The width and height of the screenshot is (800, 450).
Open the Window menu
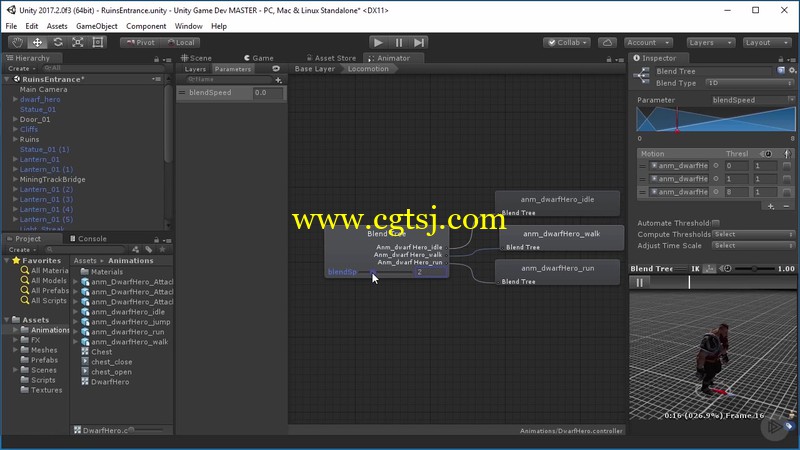(188, 26)
